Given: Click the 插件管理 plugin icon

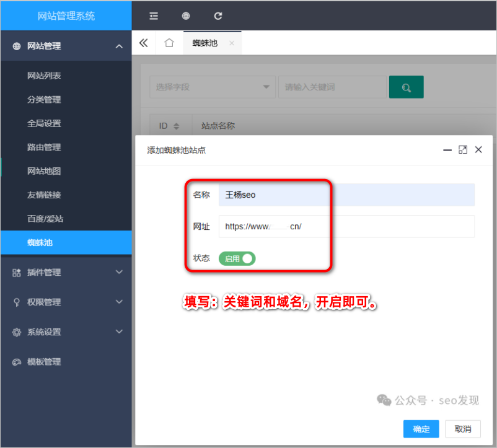Looking at the screenshot, I should pos(17,273).
